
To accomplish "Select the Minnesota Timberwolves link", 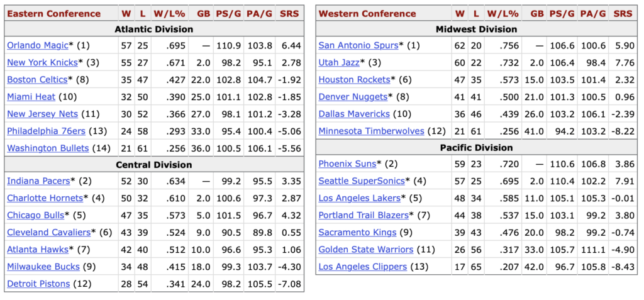I will tap(371, 131).
